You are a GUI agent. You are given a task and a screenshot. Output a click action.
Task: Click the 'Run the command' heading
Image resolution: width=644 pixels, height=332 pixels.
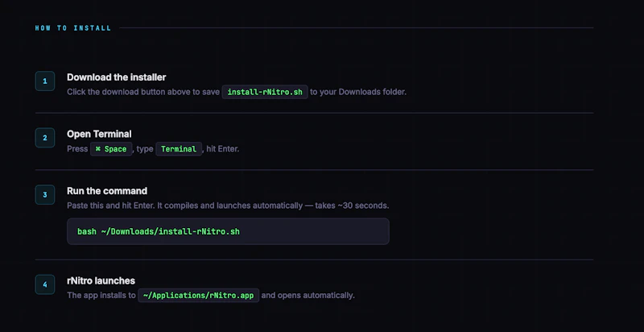(107, 191)
